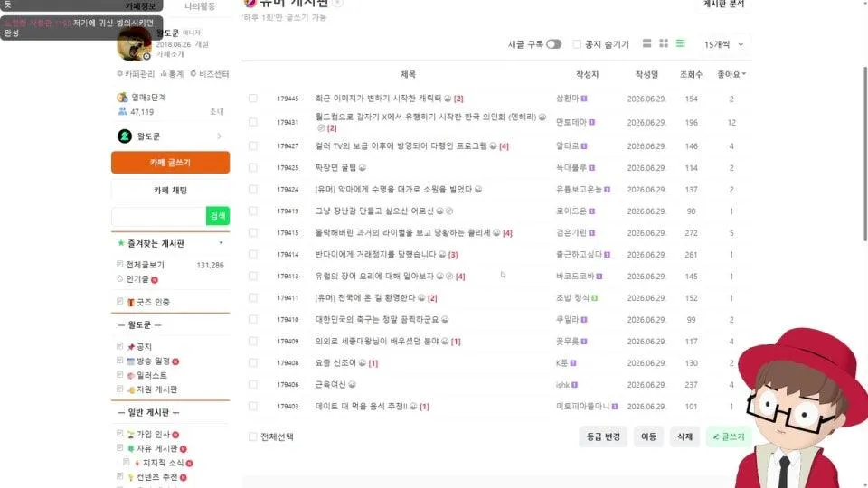Click the 삭제 delete button
The width and height of the screenshot is (868, 488).
684,436
